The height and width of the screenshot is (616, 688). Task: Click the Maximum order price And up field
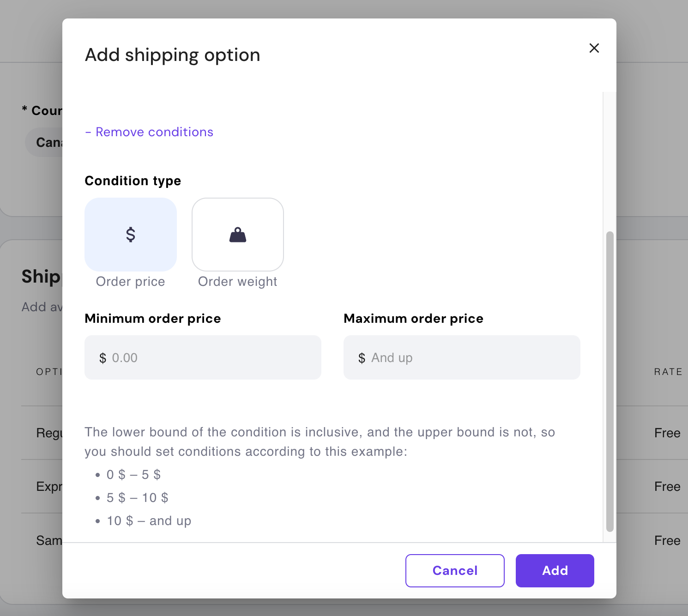(462, 357)
